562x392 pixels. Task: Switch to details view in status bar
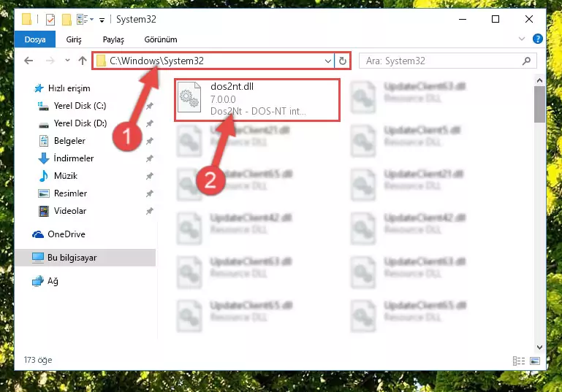point(519,361)
